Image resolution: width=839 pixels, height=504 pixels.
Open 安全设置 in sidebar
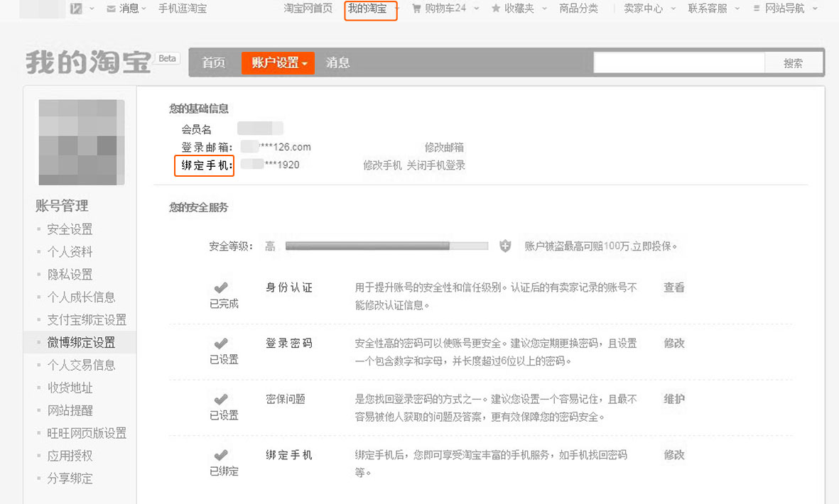pyautogui.click(x=70, y=229)
